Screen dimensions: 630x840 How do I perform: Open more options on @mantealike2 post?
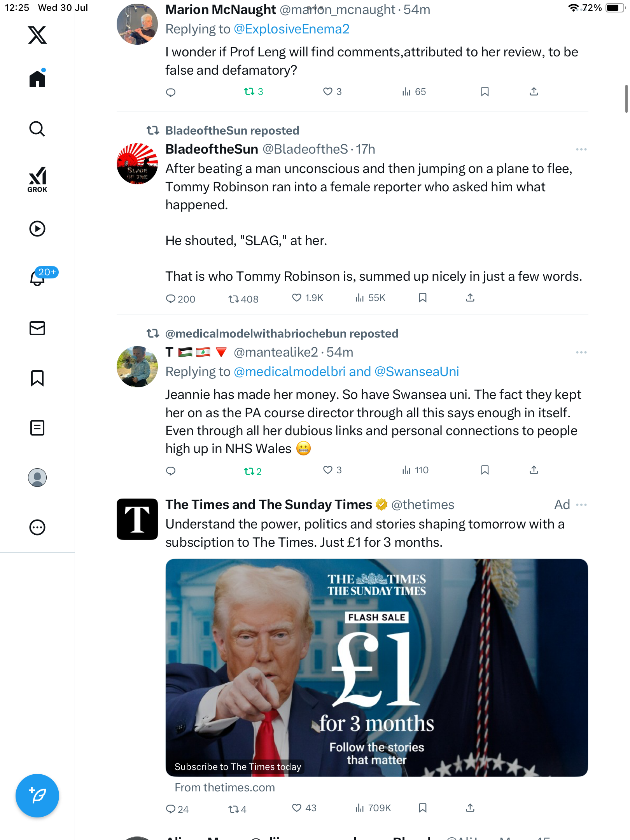click(581, 352)
